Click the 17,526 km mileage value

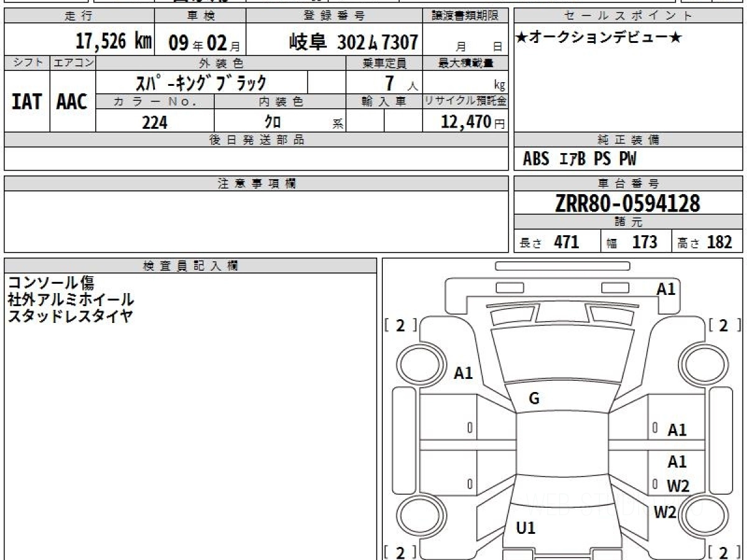pyautogui.click(x=113, y=42)
